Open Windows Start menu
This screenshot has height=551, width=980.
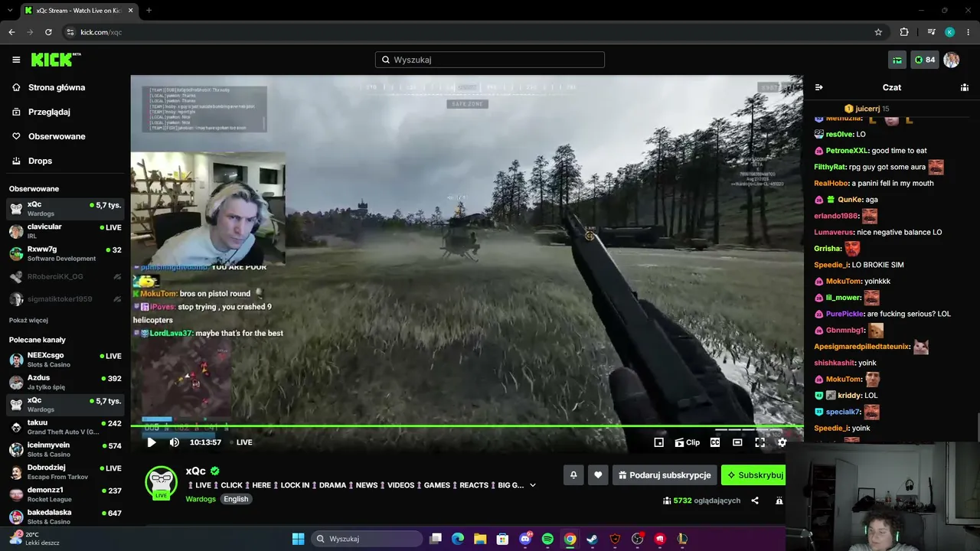coord(299,539)
